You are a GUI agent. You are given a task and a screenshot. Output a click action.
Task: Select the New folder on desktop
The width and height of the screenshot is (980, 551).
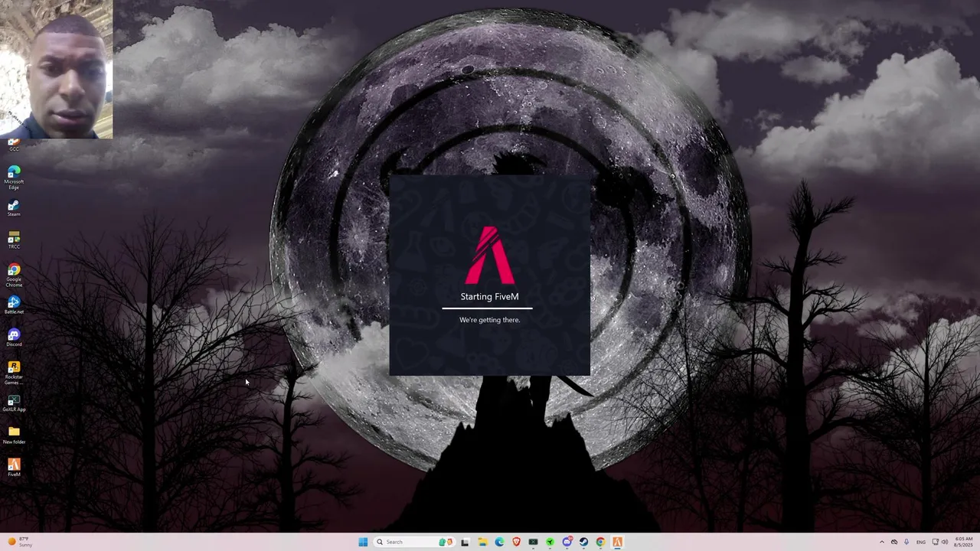click(14, 435)
